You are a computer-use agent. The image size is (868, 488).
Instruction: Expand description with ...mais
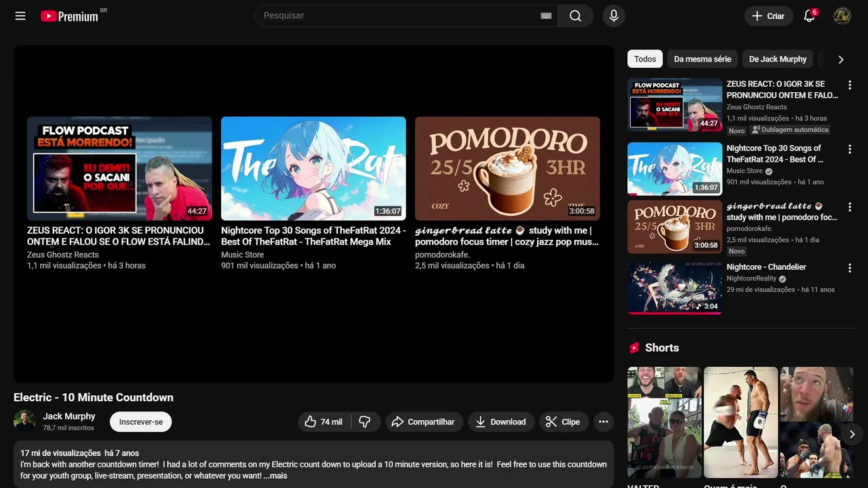click(x=275, y=476)
